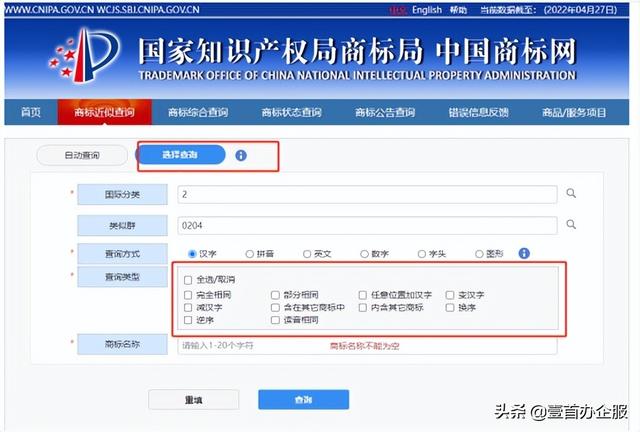Click the 国际分类 label

[x=122, y=194]
